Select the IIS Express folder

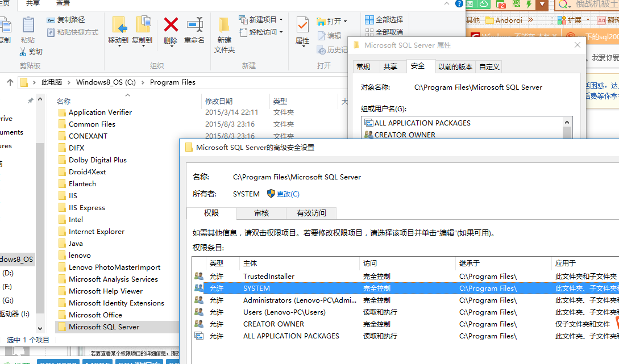pyautogui.click(x=87, y=208)
